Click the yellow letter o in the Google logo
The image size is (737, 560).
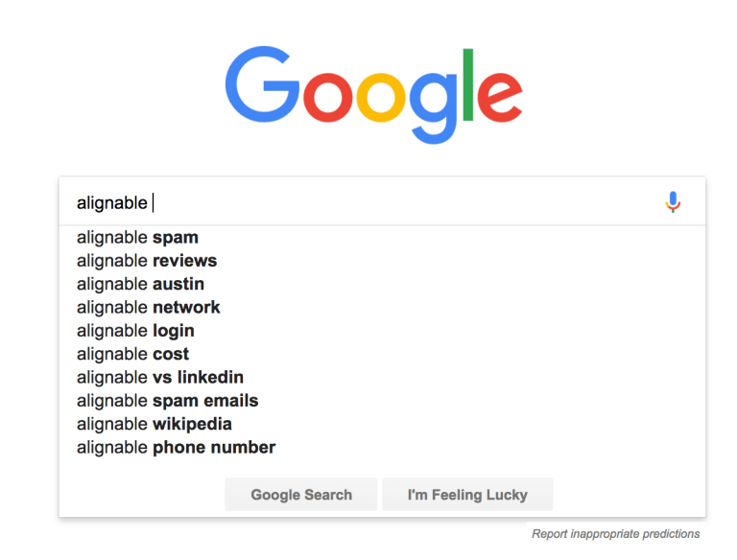pyautogui.click(x=384, y=99)
